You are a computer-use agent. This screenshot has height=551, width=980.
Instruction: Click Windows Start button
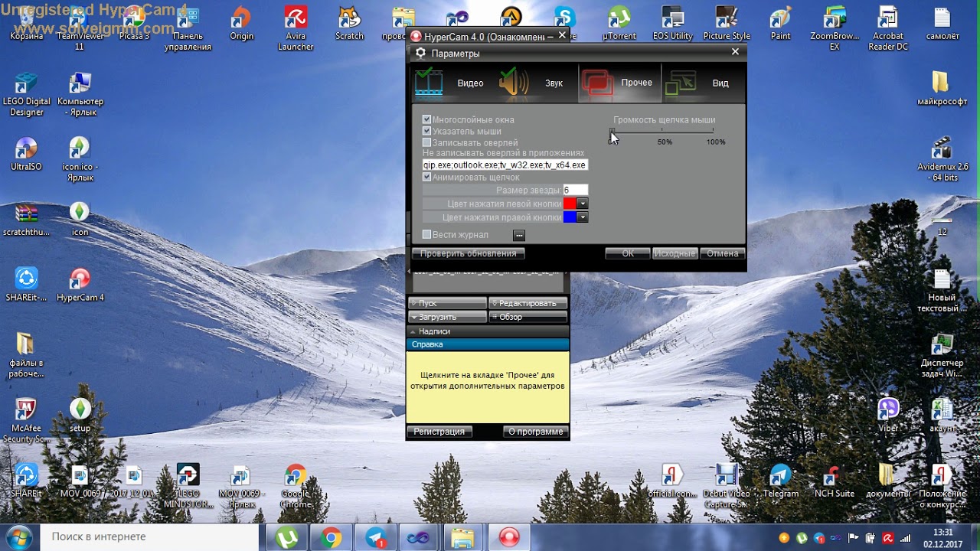pyautogui.click(x=18, y=537)
